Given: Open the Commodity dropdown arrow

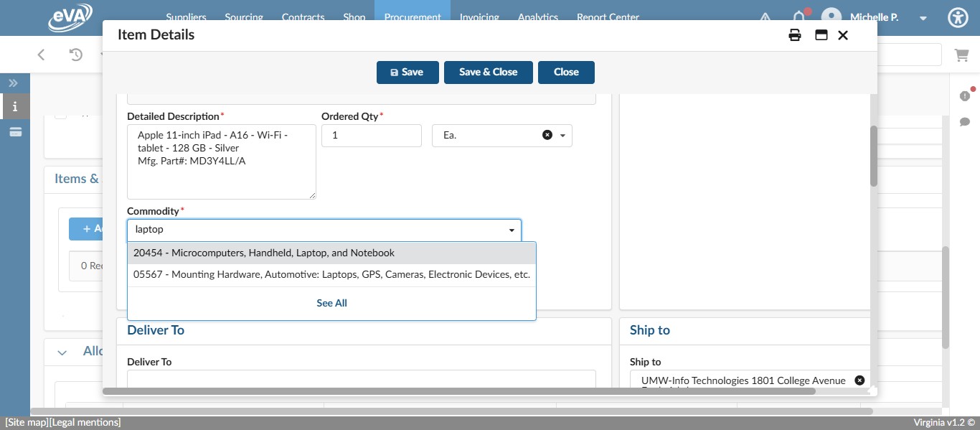Looking at the screenshot, I should tap(512, 230).
